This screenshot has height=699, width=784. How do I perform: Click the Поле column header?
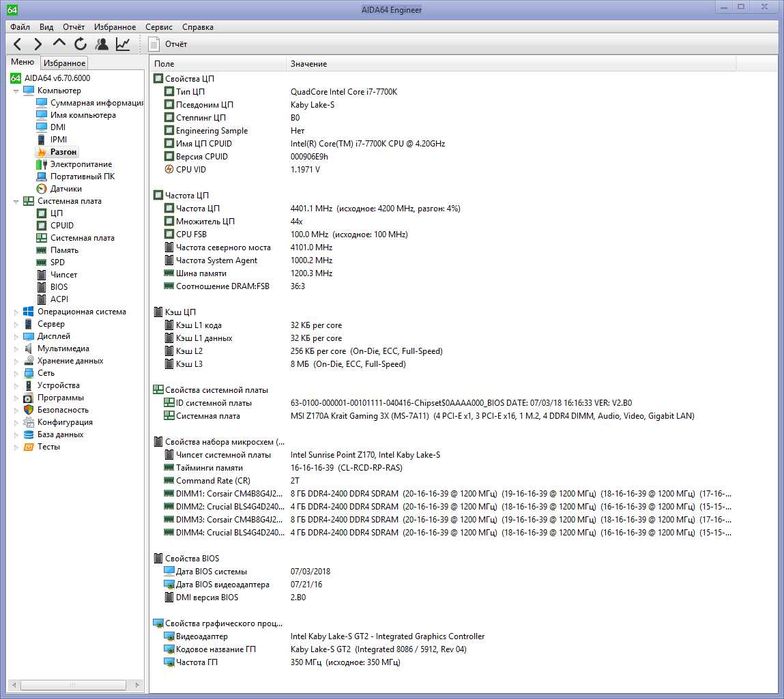[218, 64]
